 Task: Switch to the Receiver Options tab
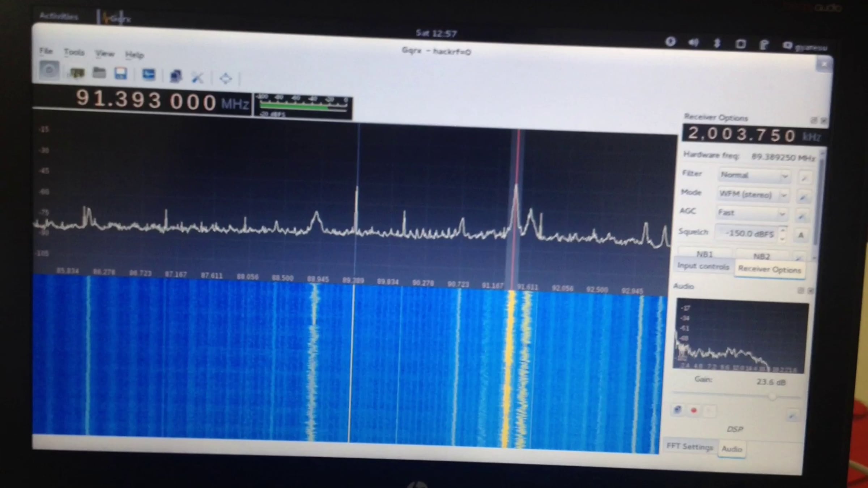pos(769,270)
